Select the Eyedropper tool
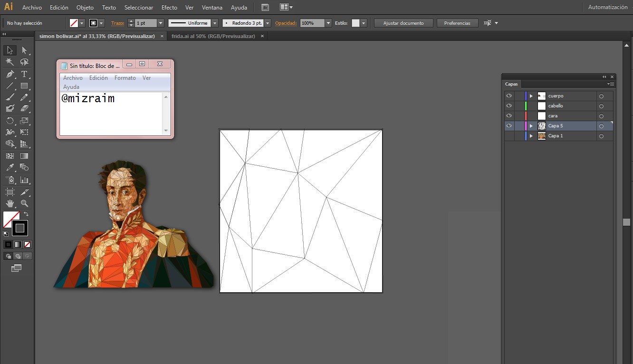This screenshot has width=633, height=364. tap(10, 167)
